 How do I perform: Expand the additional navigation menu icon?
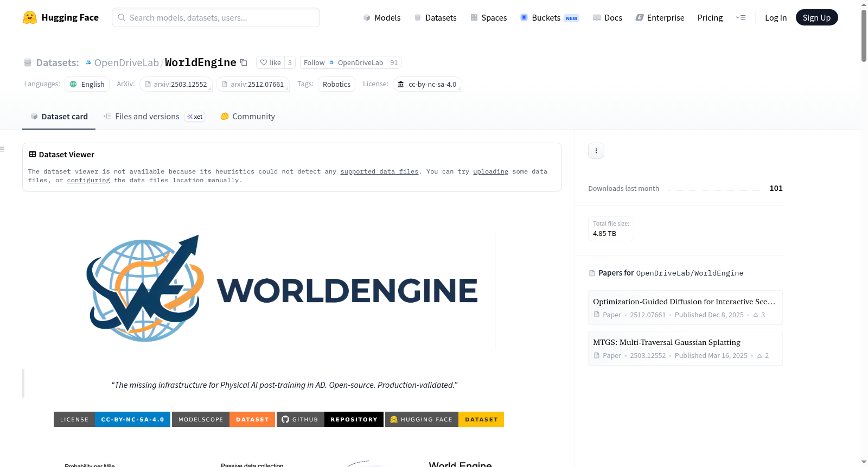(x=741, y=17)
